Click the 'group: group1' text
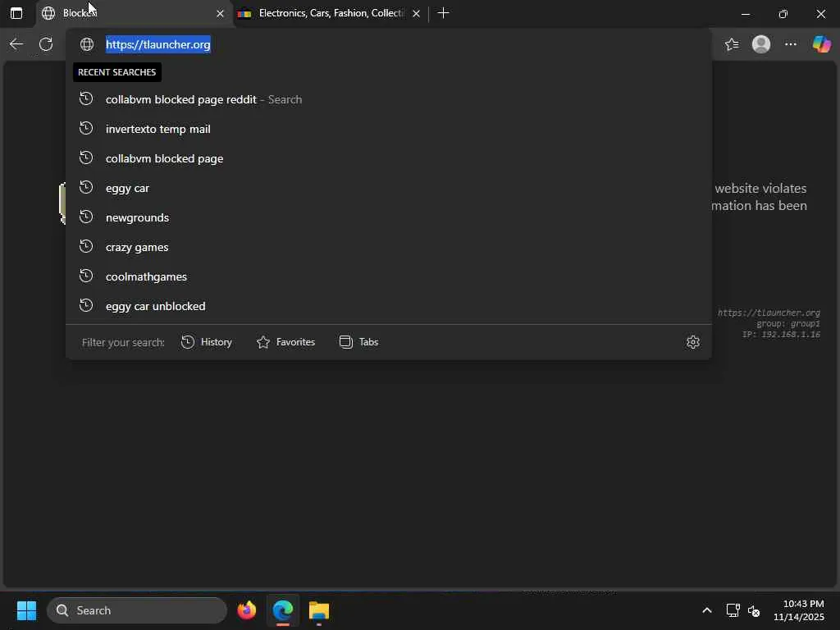Screen dimensions: 840x630 (x=788, y=323)
